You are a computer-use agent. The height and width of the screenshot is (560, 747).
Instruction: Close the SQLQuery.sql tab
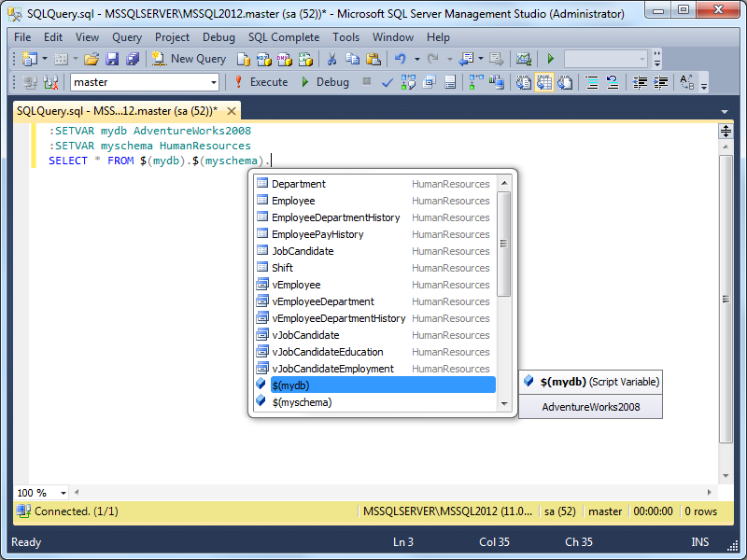tap(232, 111)
